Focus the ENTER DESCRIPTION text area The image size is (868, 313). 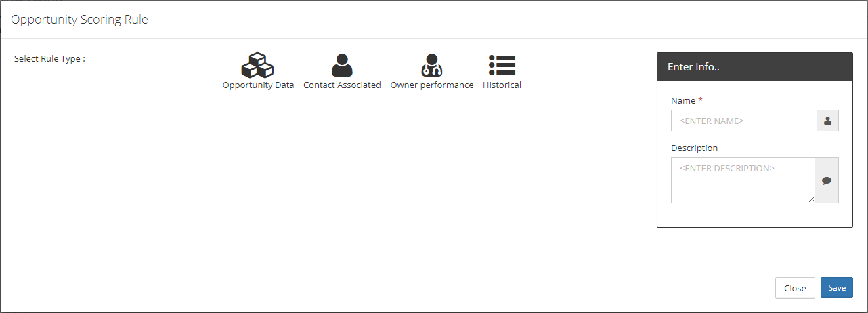[743, 180]
